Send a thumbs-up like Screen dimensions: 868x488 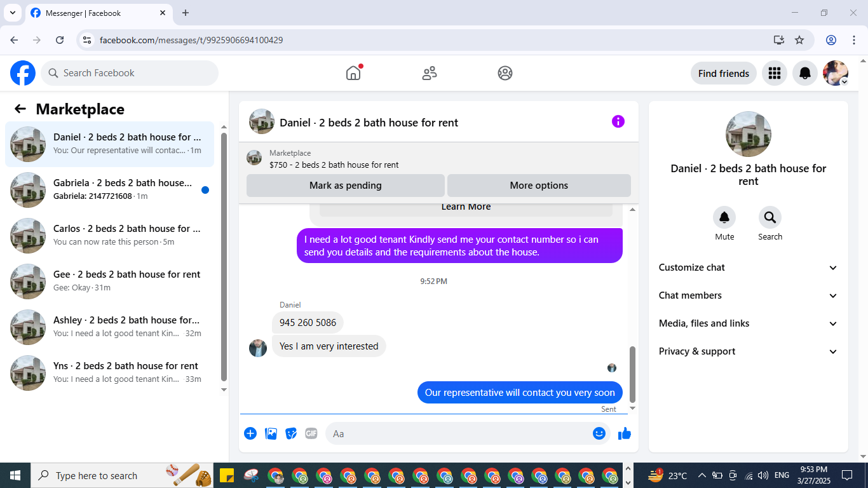625,433
